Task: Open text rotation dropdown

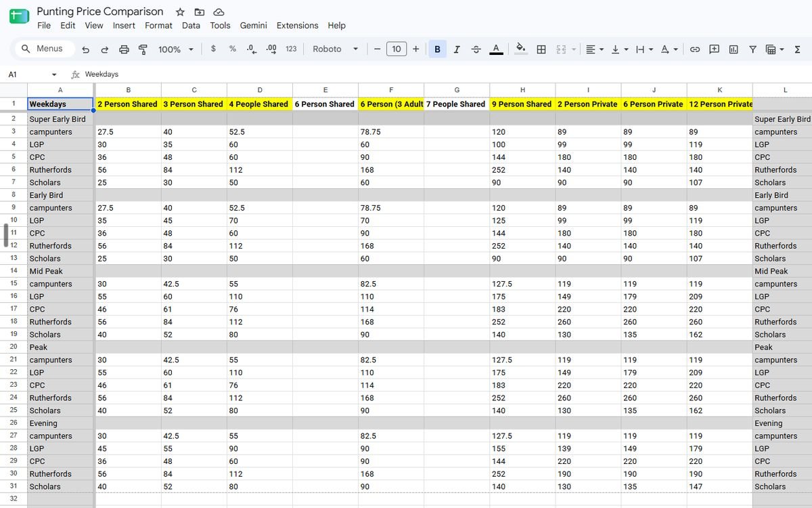Action: click(669, 49)
